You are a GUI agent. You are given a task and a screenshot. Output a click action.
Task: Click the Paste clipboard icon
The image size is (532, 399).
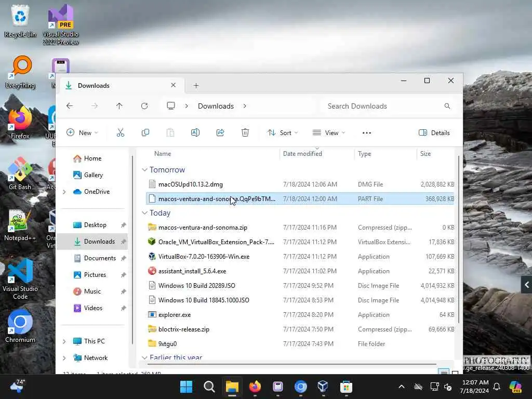[170, 132]
